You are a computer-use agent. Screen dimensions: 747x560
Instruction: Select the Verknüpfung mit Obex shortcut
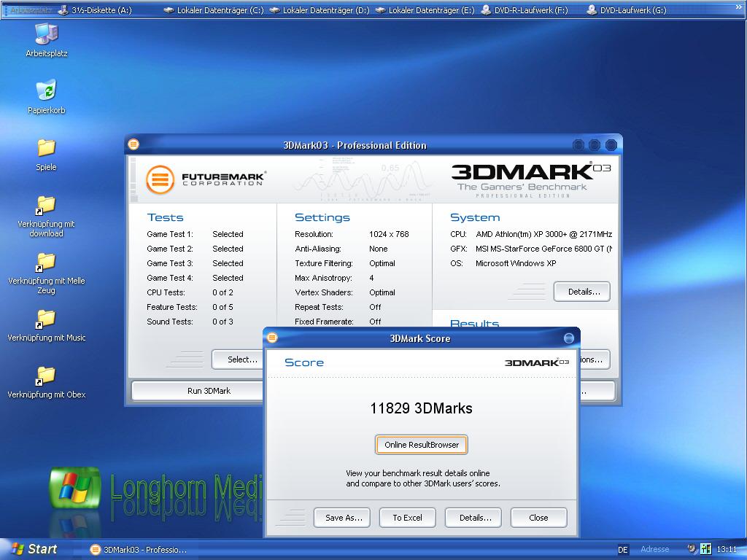tap(46, 382)
